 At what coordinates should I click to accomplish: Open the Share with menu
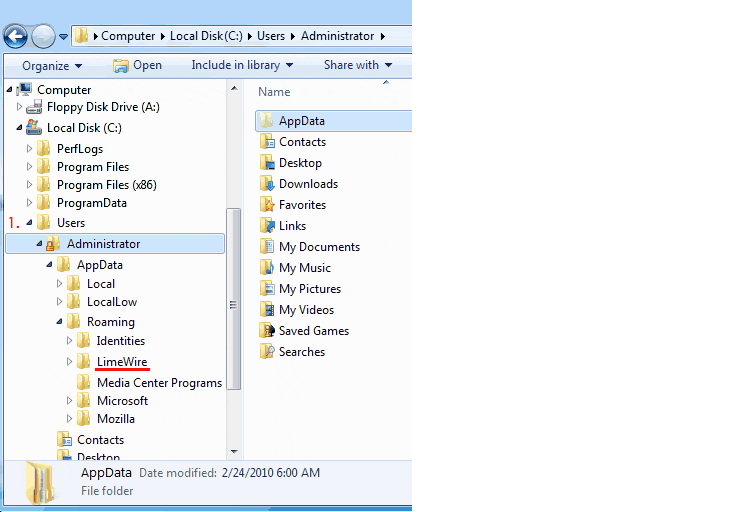357,66
